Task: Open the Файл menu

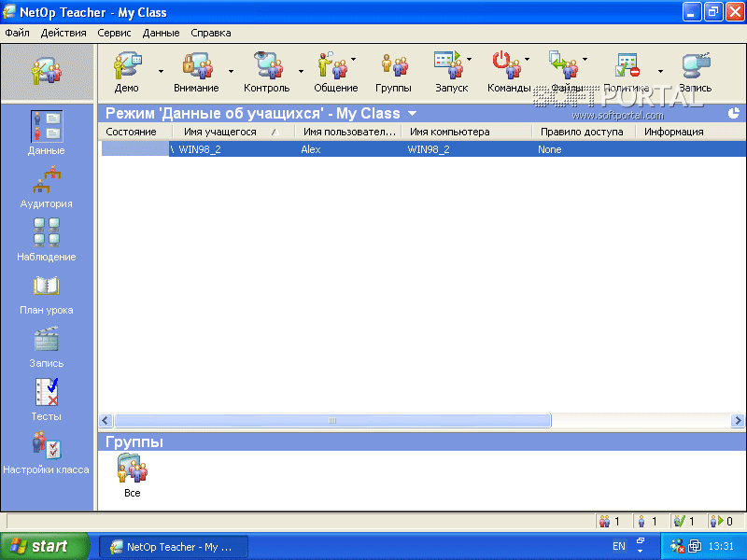Action: pos(17,33)
